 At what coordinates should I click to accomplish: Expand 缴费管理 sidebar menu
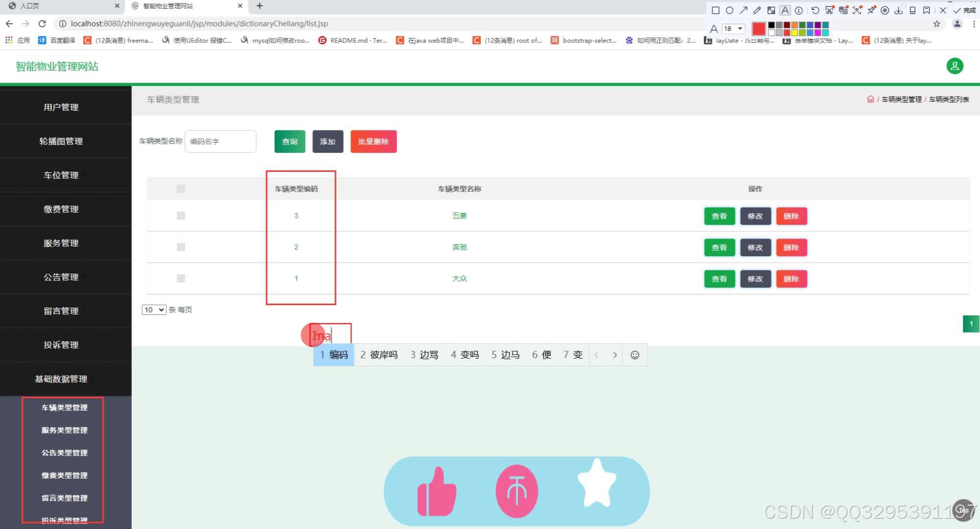(61, 209)
